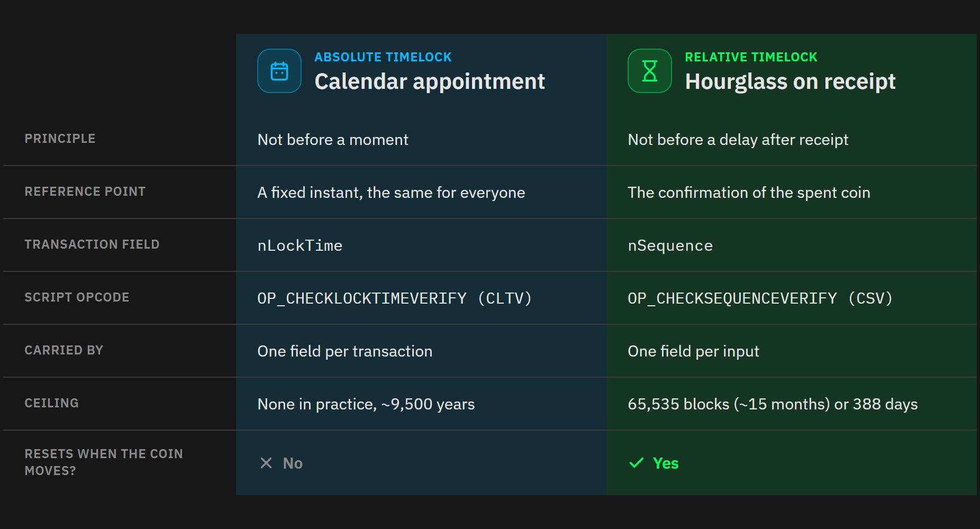Click the X icon next to No

click(266, 463)
